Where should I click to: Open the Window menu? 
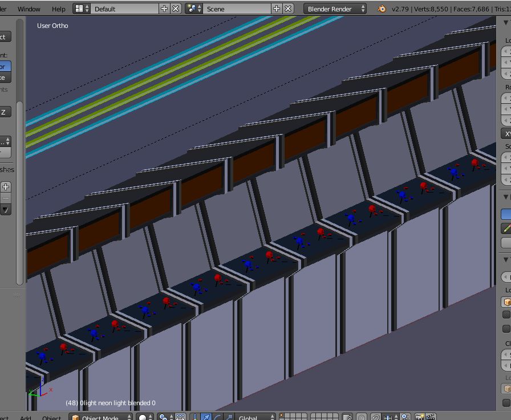(29, 9)
